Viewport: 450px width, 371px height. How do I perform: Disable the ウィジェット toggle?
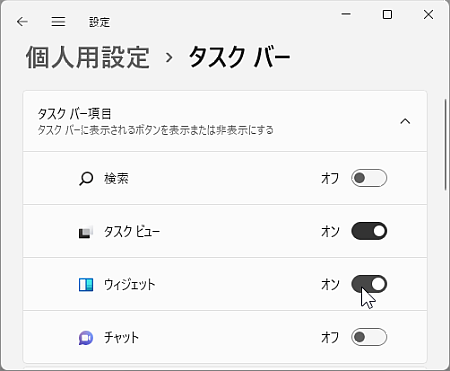pyautogui.click(x=369, y=284)
